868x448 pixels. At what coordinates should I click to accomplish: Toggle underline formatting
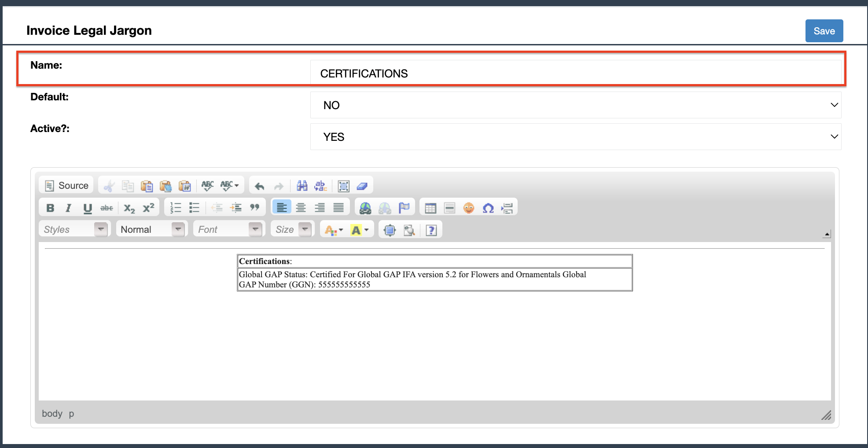coord(88,208)
